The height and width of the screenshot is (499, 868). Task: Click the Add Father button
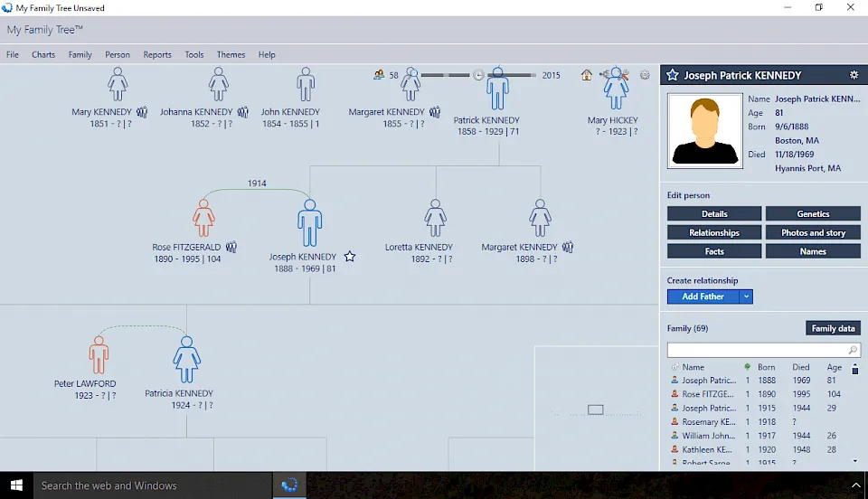click(703, 297)
